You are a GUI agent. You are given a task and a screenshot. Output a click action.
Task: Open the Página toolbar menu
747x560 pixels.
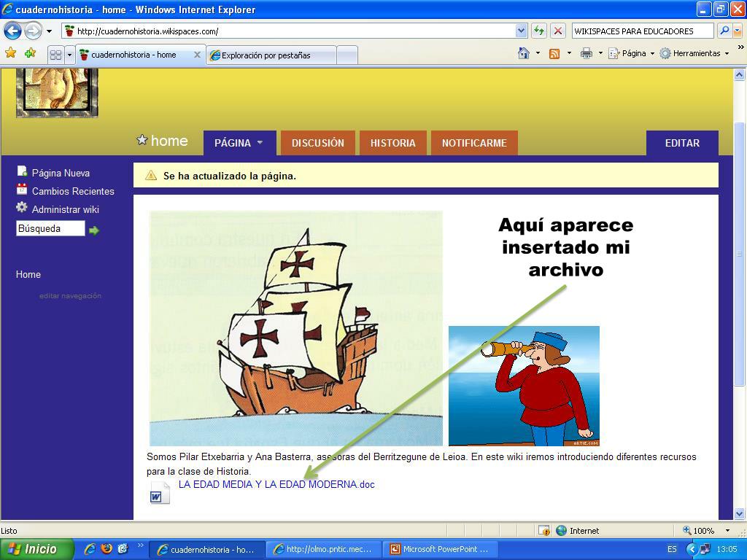[631, 53]
